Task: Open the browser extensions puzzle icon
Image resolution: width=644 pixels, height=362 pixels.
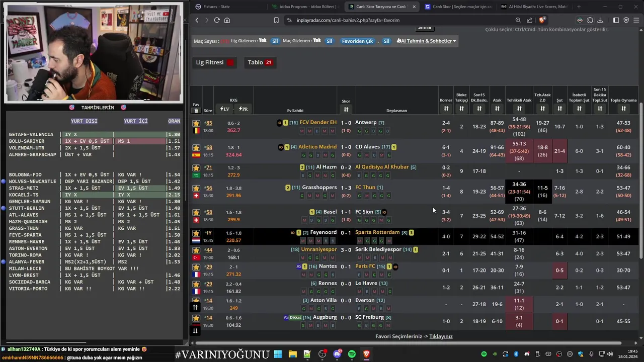Action: pos(590,20)
